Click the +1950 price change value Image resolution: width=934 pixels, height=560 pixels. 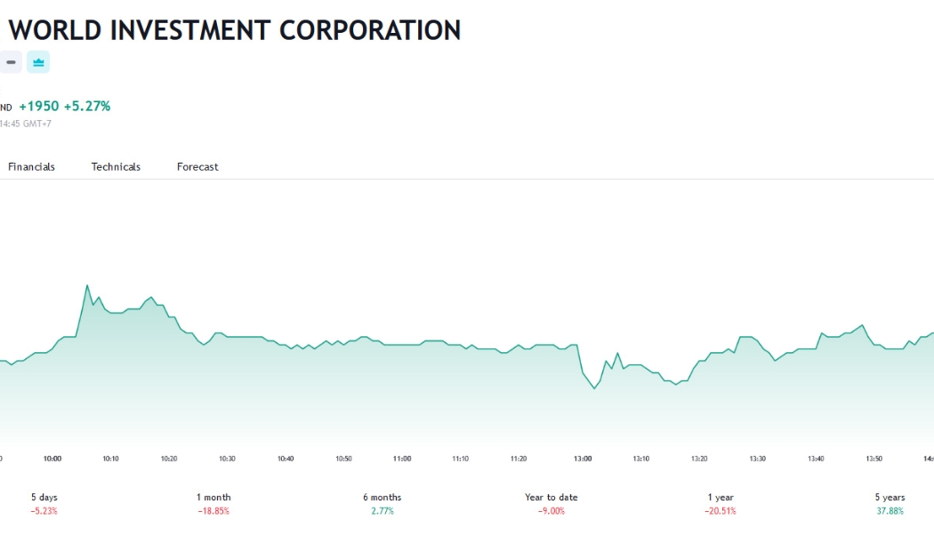point(39,106)
